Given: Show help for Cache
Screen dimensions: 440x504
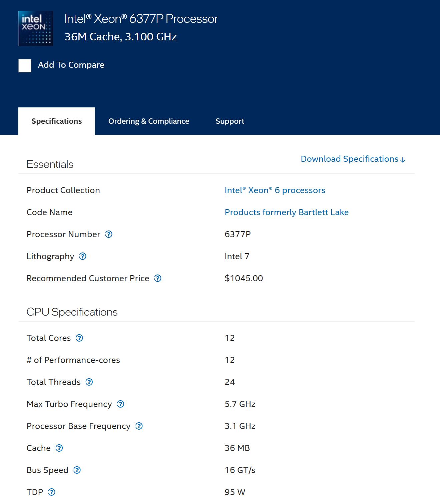Looking at the screenshot, I should [x=59, y=448].
